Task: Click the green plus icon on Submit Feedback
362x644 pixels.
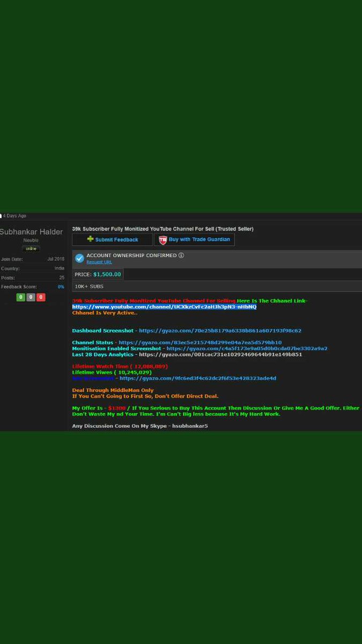Action: 91,239
